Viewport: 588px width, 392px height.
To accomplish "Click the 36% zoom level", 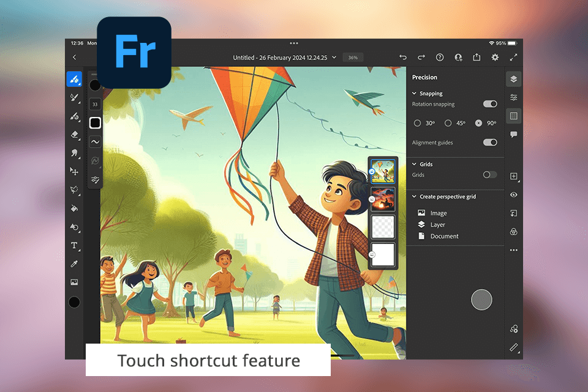I will (x=353, y=58).
